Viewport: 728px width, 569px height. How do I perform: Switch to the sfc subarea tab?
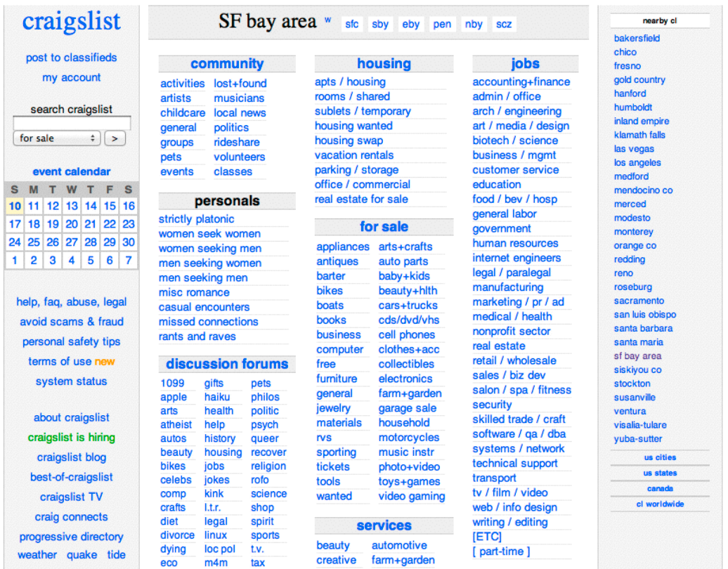[x=352, y=24]
